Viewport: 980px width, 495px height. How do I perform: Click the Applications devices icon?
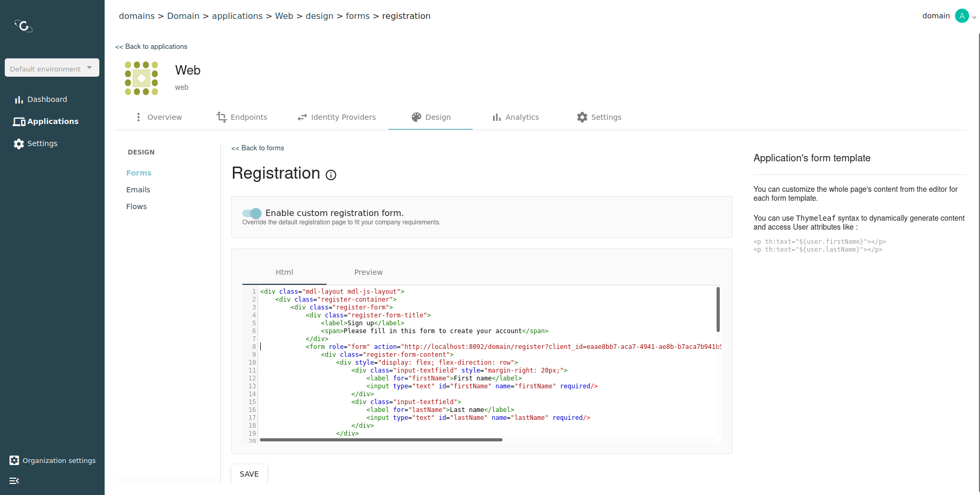click(x=19, y=122)
